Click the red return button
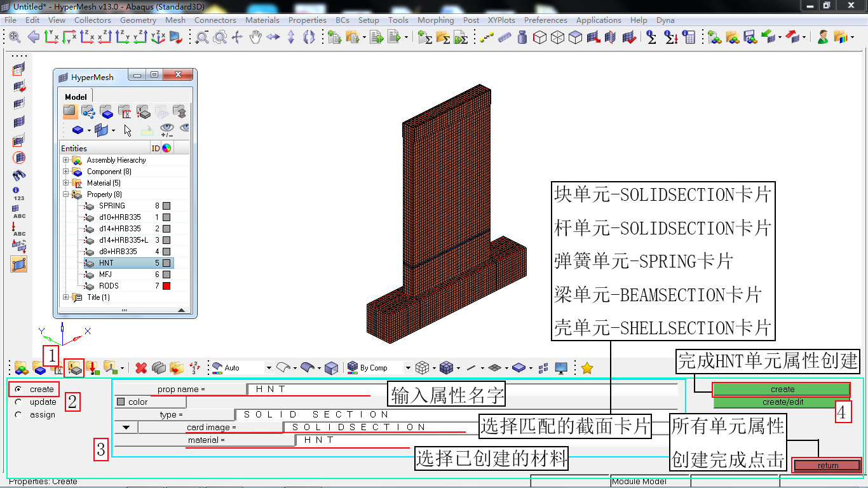Viewport: 868px width, 488px height. 827,465
